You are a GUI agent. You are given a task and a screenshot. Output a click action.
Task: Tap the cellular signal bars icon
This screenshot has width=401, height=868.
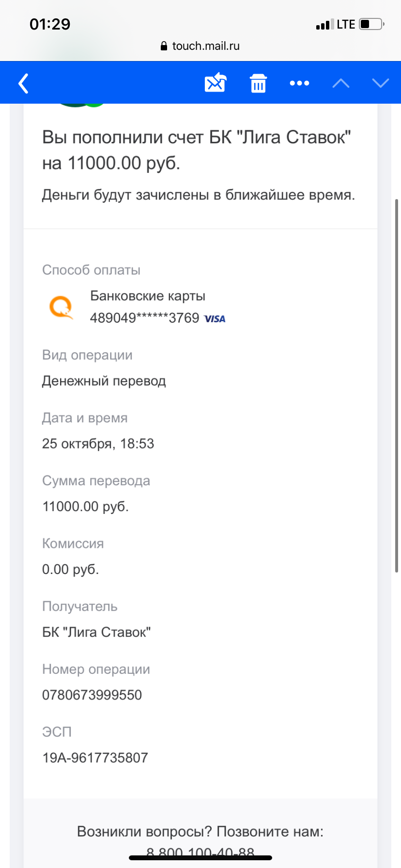click(324, 25)
